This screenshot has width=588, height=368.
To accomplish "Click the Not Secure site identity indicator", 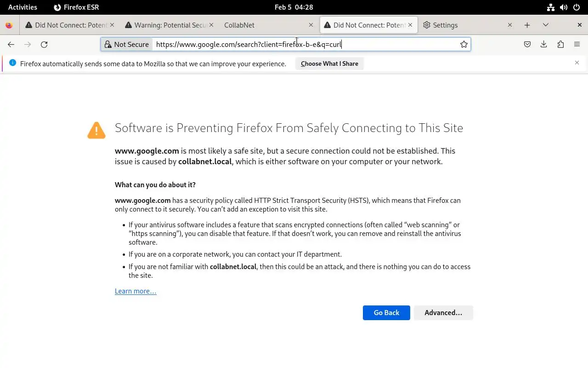I will pyautogui.click(x=127, y=45).
